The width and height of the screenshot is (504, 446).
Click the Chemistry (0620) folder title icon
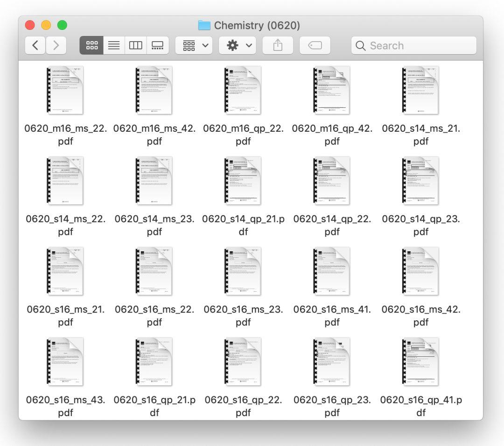[x=204, y=25]
